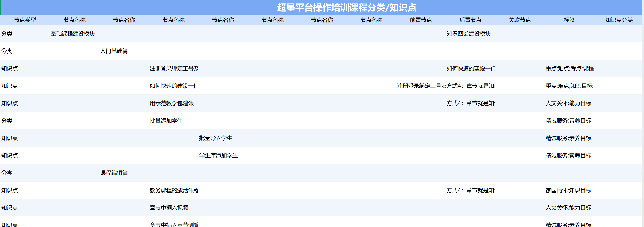Click 注册登录绑定工号及 in the 前置节点 column
This screenshot has height=227, width=644.
(x=421, y=86)
